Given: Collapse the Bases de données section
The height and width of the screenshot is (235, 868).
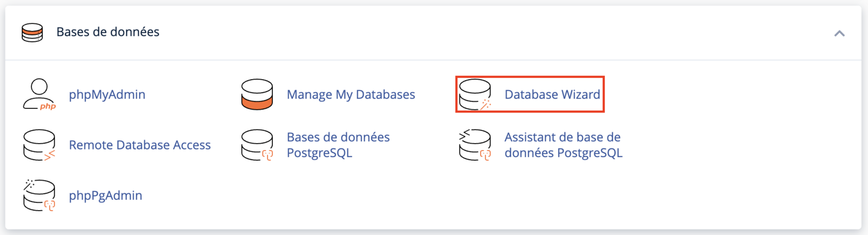Looking at the screenshot, I should tap(839, 34).
